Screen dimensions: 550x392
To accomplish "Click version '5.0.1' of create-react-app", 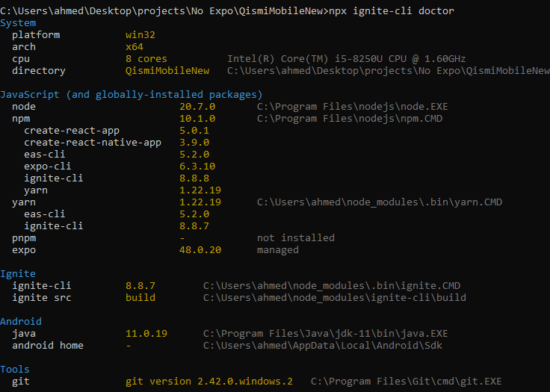I will pos(194,131).
